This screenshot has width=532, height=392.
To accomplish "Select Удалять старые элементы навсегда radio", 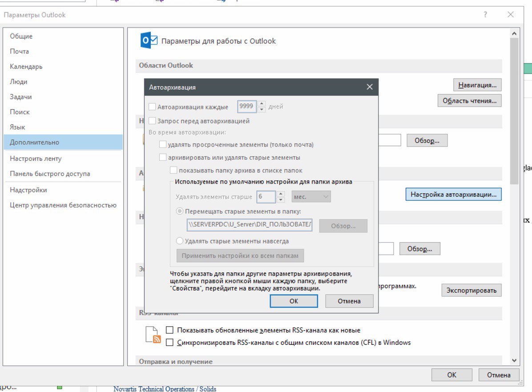I will [x=180, y=241].
